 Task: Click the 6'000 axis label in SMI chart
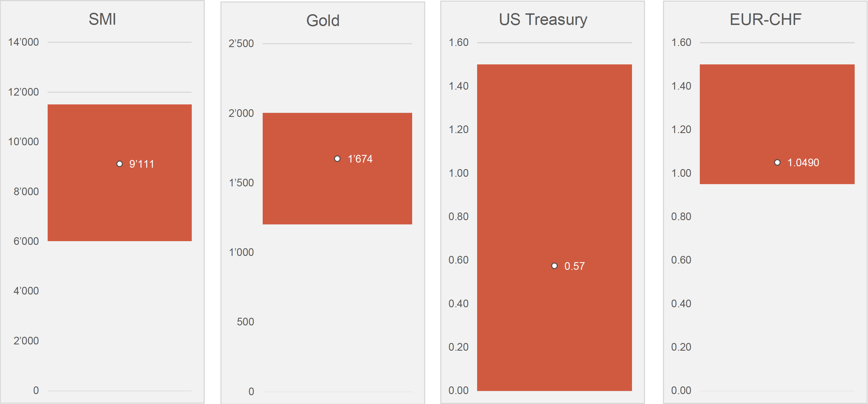click(26, 241)
